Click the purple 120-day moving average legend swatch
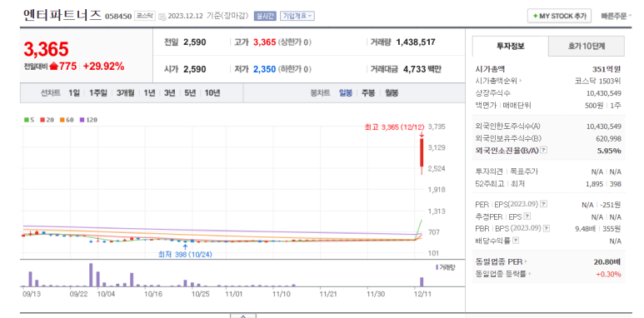This screenshot has width=644, height=318. click(x=82, y=120)
